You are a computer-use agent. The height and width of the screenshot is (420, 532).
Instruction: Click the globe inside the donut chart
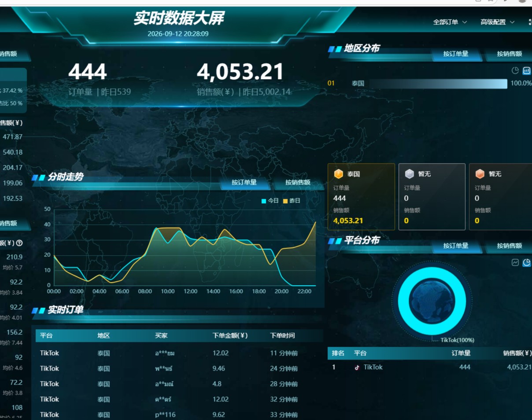point(432,301)
